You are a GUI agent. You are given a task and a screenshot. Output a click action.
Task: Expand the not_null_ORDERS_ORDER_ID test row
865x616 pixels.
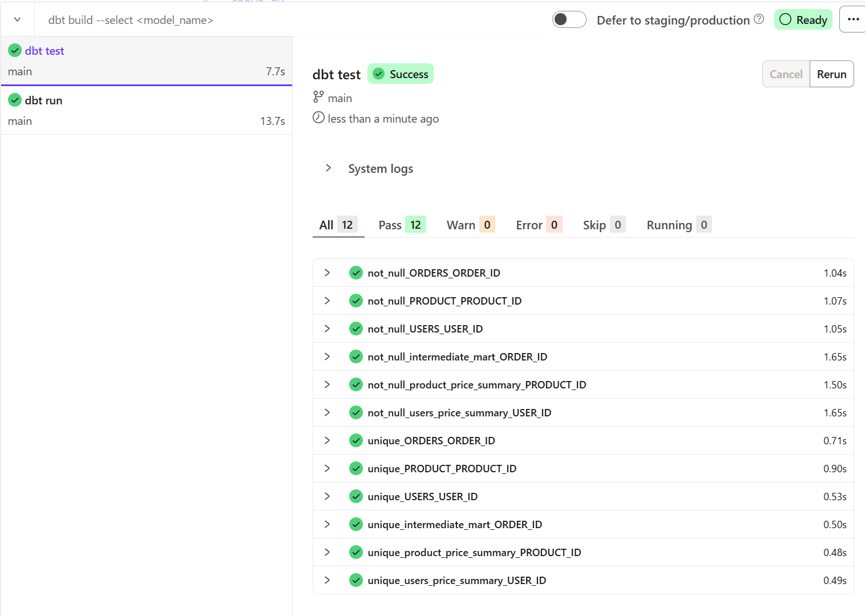[x=327, y=273]
